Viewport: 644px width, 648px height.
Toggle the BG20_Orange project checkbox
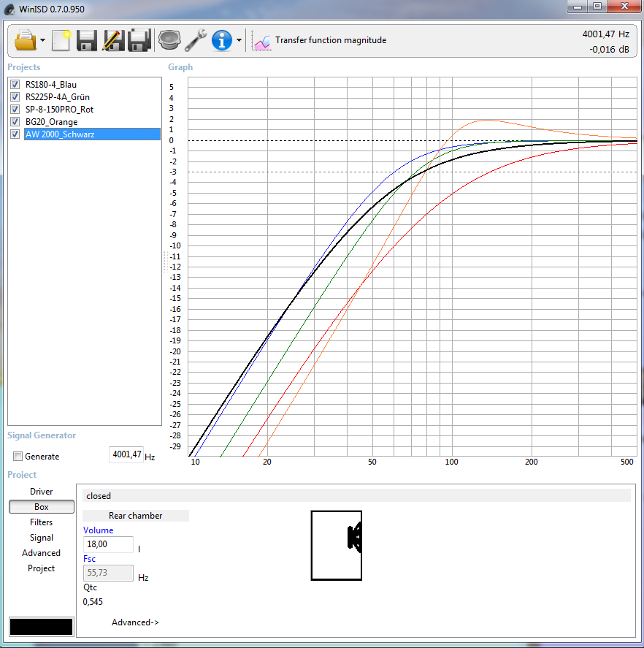[15, 122]
